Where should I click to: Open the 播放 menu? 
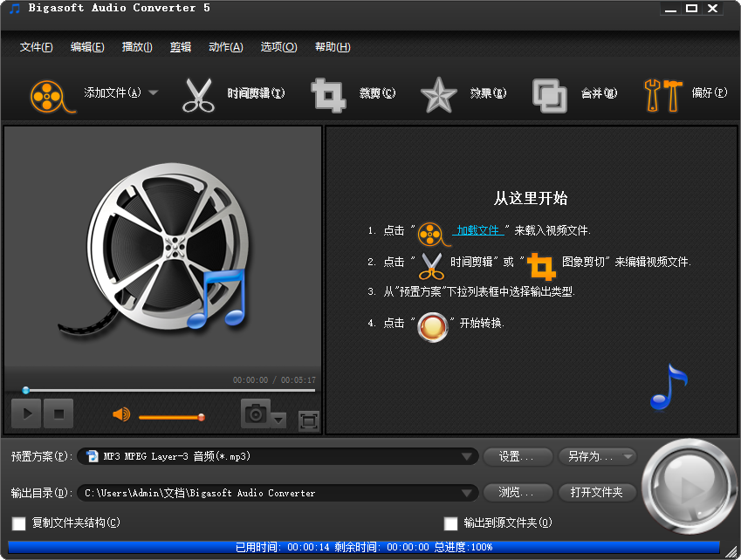tap(136, 47)
